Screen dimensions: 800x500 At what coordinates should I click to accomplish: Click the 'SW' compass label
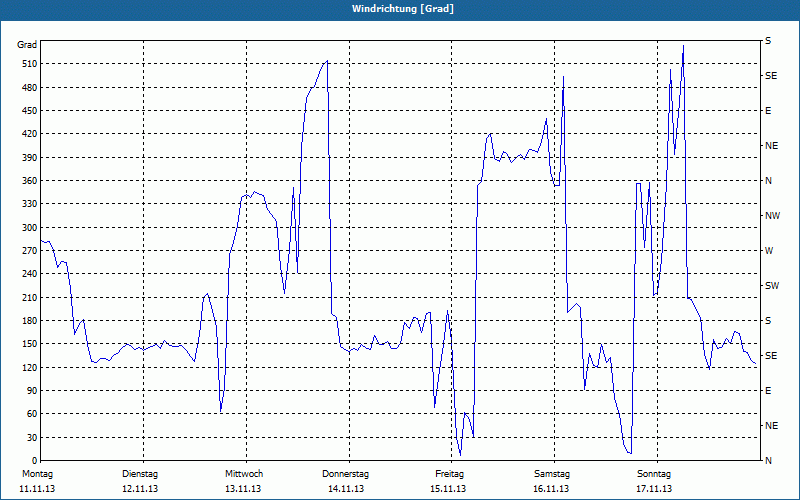coord(772,286)
